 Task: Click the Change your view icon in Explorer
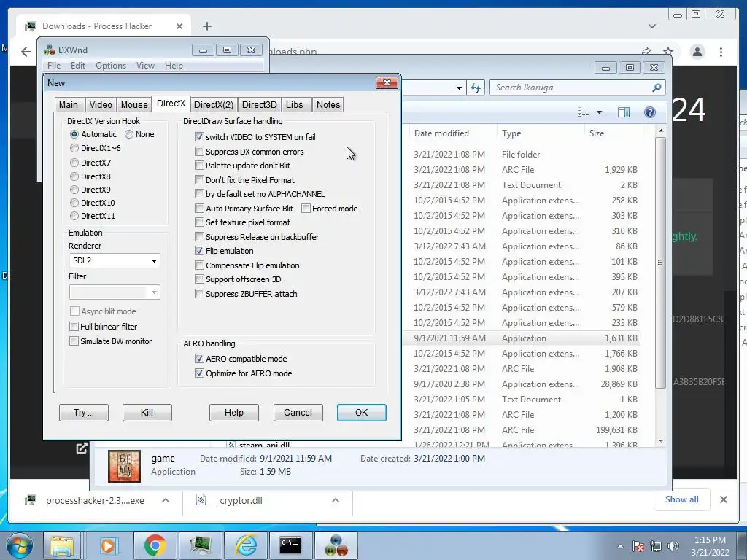(583, 112)
